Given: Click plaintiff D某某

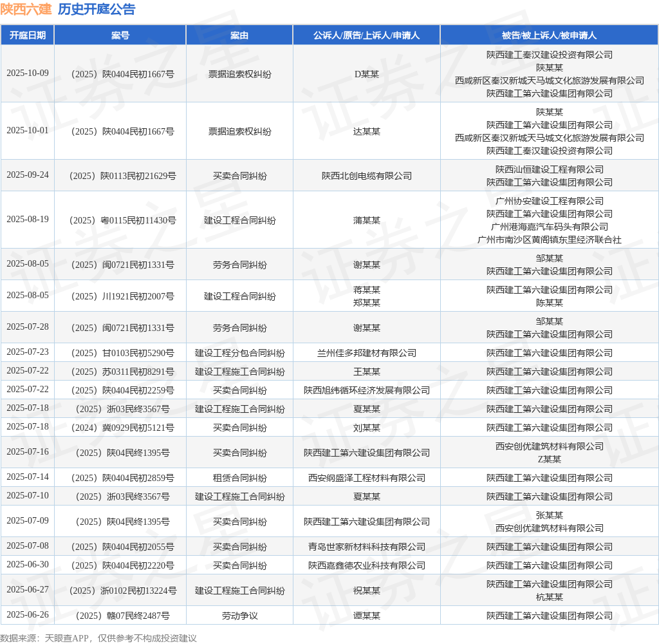Looking at the screenshot, I should pos(366,75).
